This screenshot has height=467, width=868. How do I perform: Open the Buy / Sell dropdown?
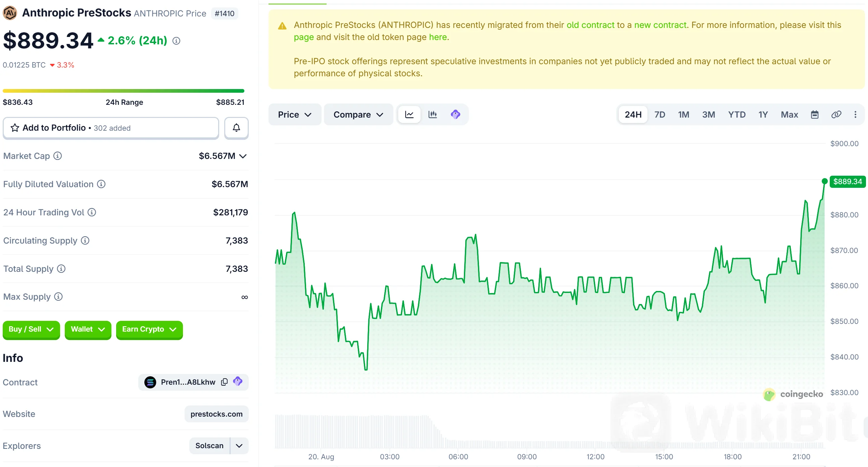[31, 330]
